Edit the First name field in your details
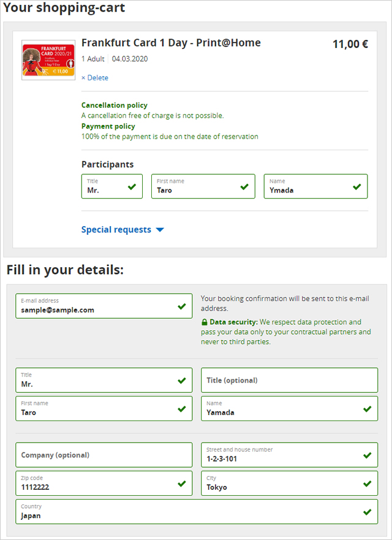This screenshot has width=392, height=540. click(x=104, y=408)
